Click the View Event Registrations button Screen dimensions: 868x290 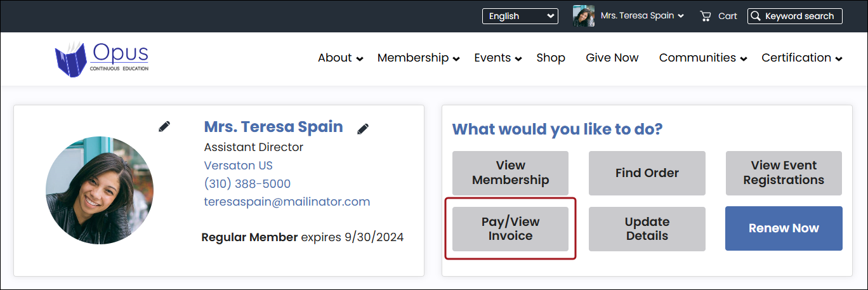[784, 173]
